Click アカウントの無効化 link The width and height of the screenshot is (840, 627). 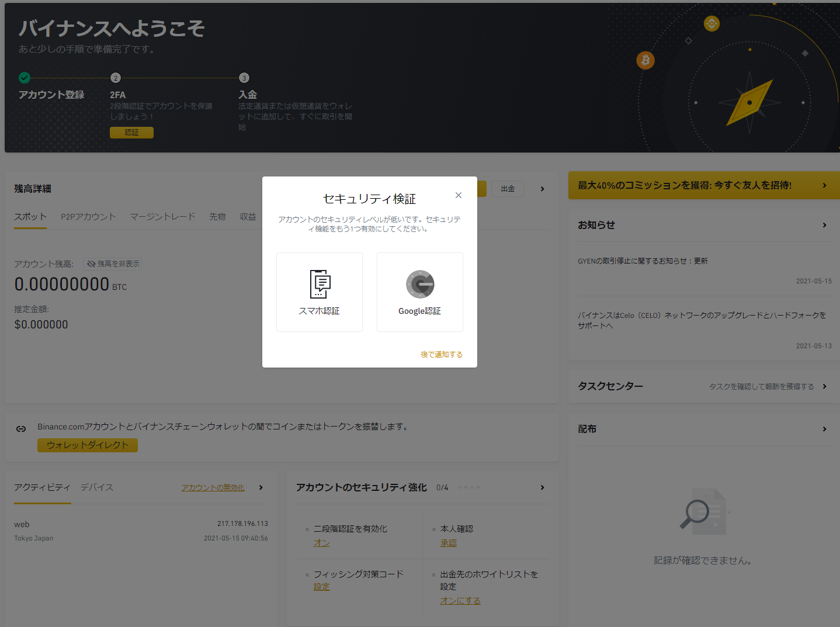[213, 488]
